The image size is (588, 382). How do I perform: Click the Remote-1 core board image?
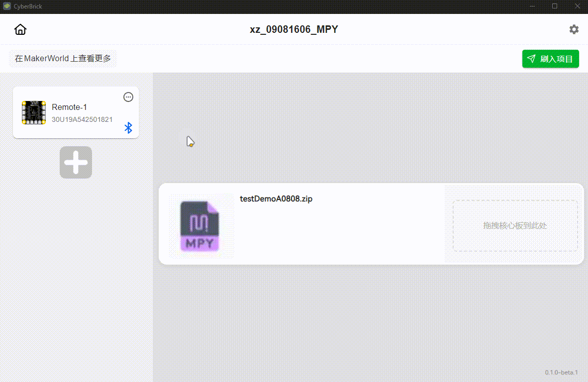34,113
